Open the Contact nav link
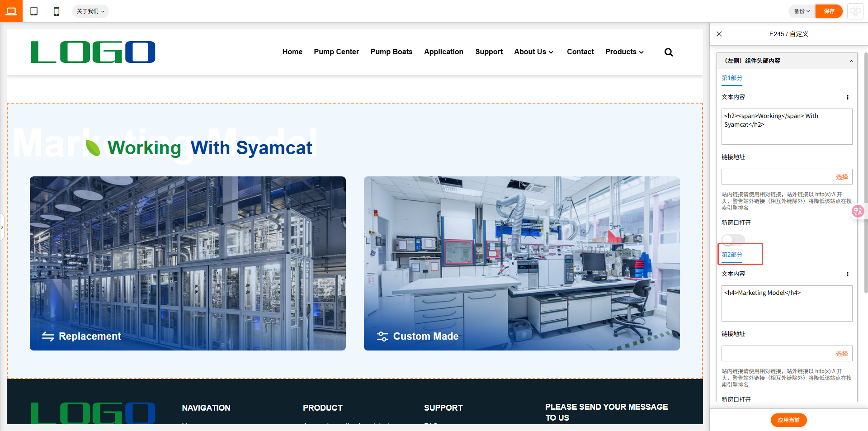 tap(580, 52)
